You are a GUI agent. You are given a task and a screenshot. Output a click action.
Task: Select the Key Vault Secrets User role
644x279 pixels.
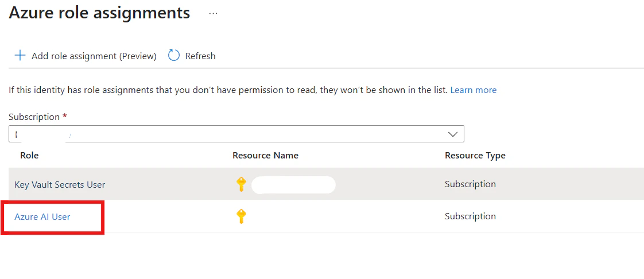(60, 184)
